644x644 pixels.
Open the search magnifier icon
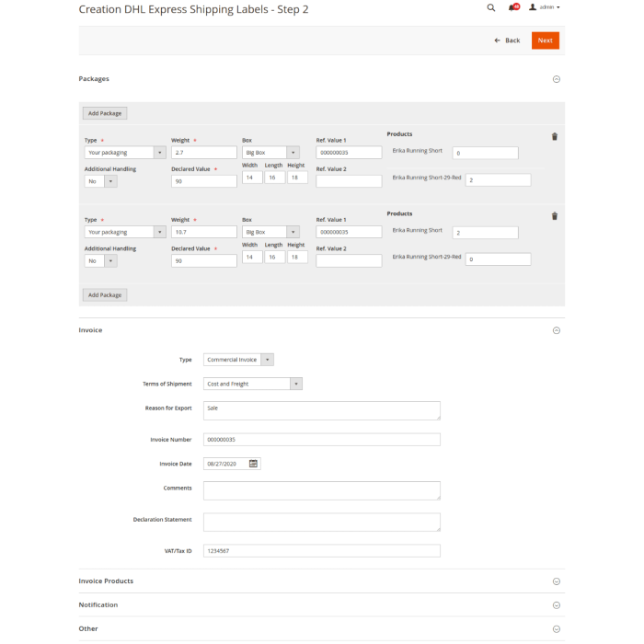490,7
